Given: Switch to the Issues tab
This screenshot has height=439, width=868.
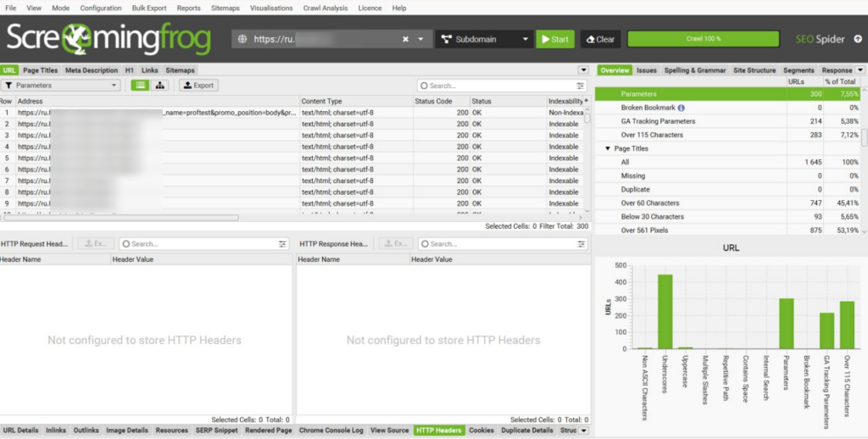Looking at the screenshot, I should 647,70.
